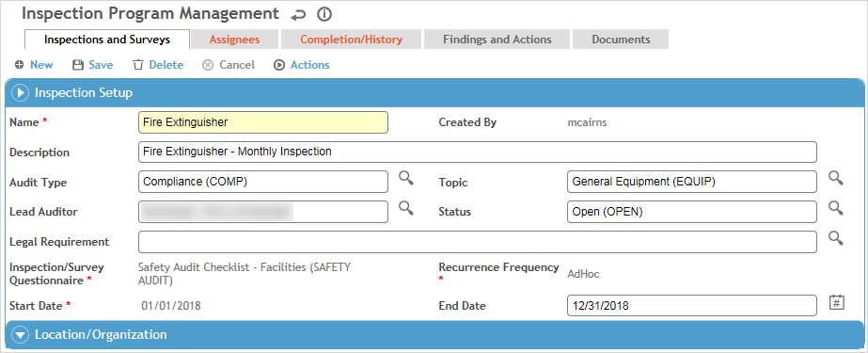868x353 pixels.
Task: Click the End Date field 12/31/2018
Action: pyautogui.click(x=692, y=305)
